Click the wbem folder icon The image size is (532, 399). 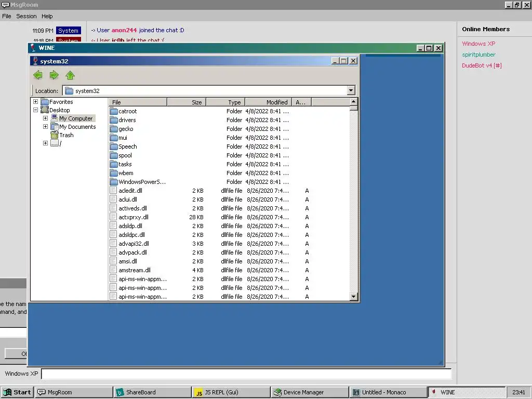114,172
